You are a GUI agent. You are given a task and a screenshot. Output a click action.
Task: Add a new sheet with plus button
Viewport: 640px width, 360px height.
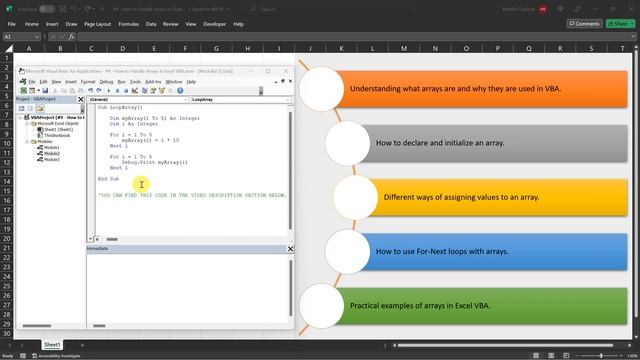(82, 345)
